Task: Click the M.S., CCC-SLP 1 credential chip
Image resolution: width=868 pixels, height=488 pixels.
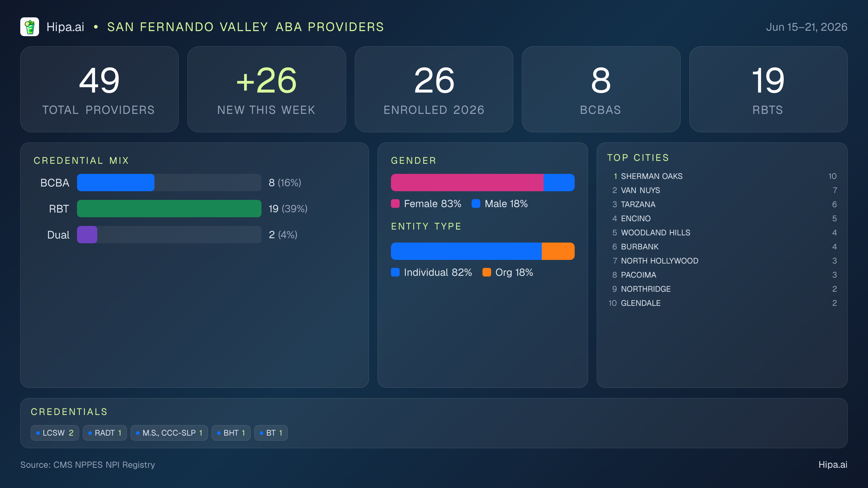Action: pos(169,433)
